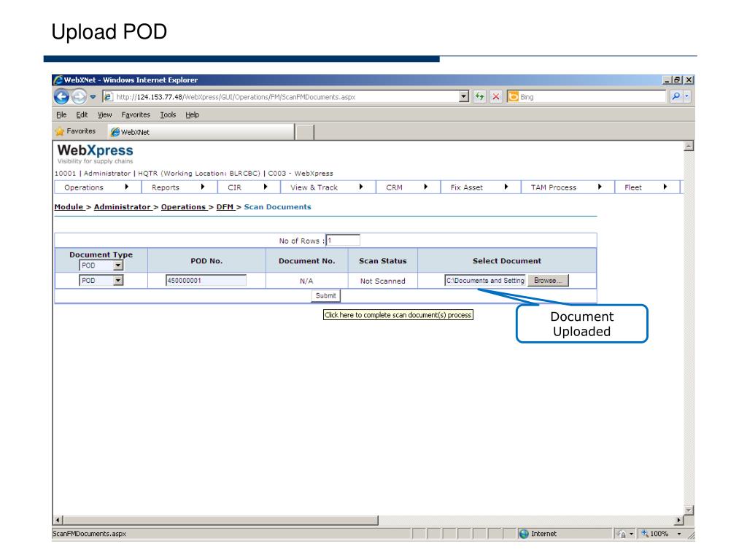Screen dimensions: 747x560
Task: Open the Tools menu
Action: point(168,114)
